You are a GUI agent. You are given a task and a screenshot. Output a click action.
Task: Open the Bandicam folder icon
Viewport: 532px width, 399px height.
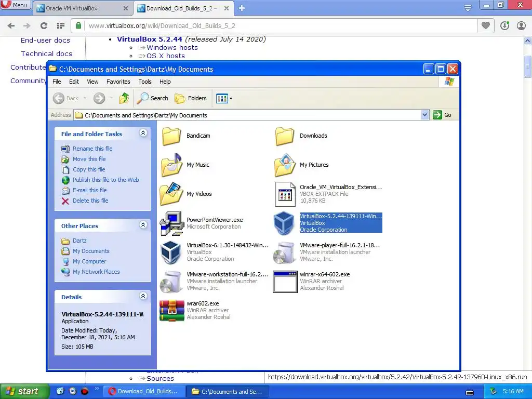click(171, 136)
